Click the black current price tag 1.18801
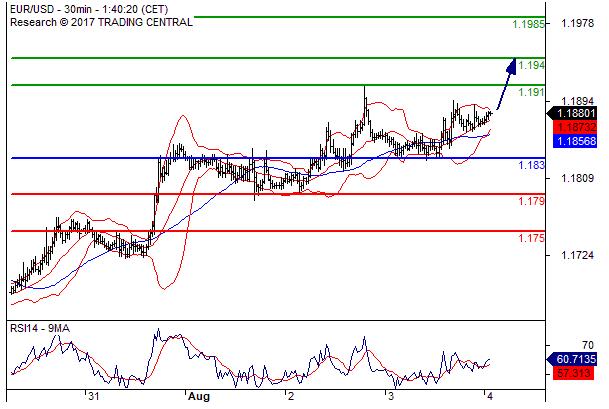This screenshot has width=609, height=409. coord(572,113)
